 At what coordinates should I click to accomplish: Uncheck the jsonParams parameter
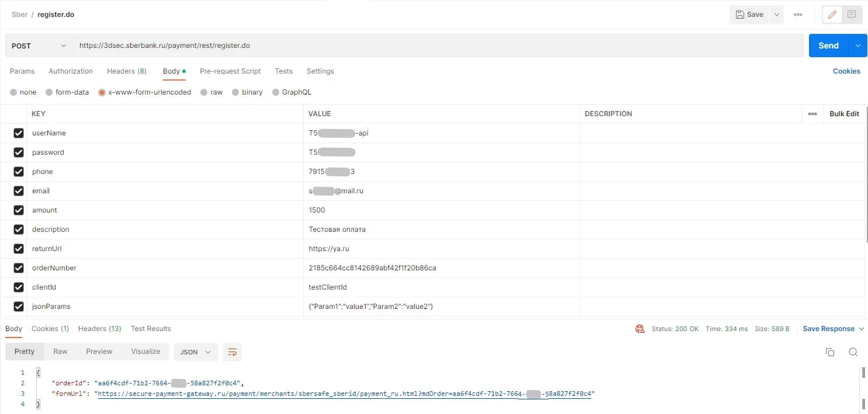point(19,307)
